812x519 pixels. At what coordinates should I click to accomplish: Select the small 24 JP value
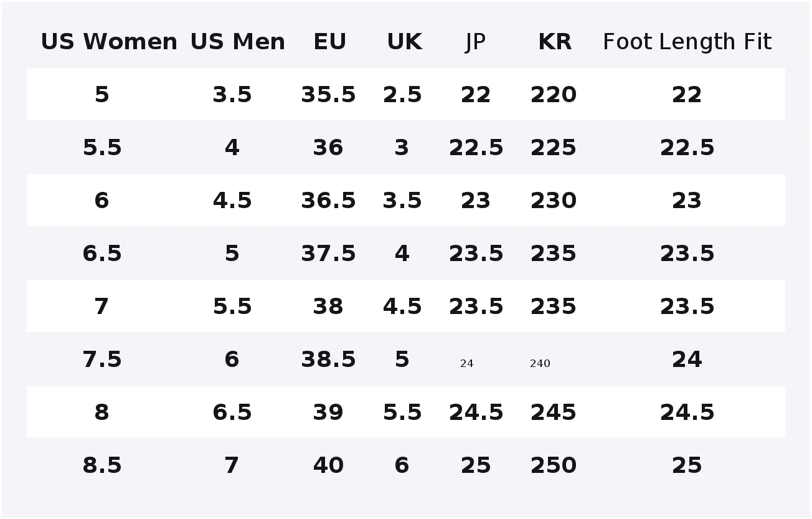coord(467,363)
